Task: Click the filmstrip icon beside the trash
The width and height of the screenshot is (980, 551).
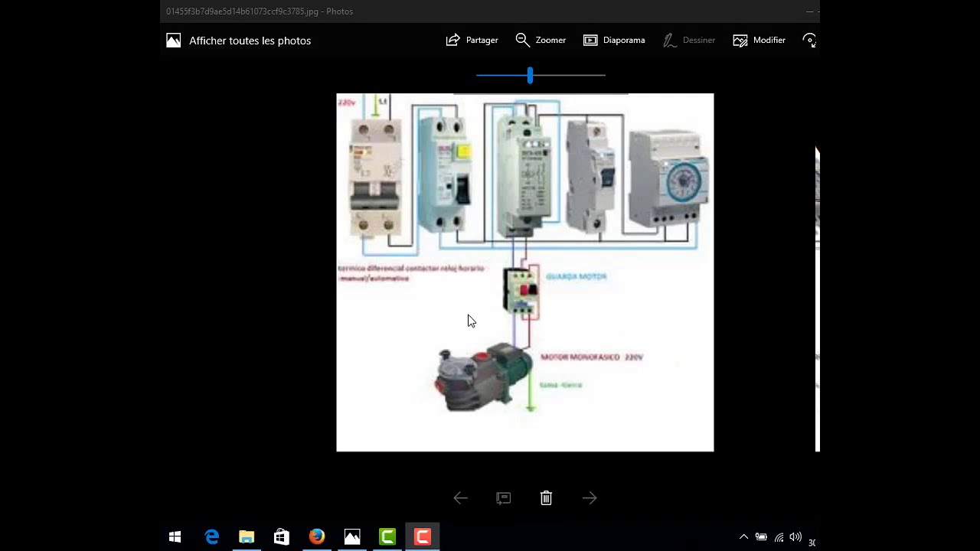Action: pyautogui.click(x=503, y=498)
